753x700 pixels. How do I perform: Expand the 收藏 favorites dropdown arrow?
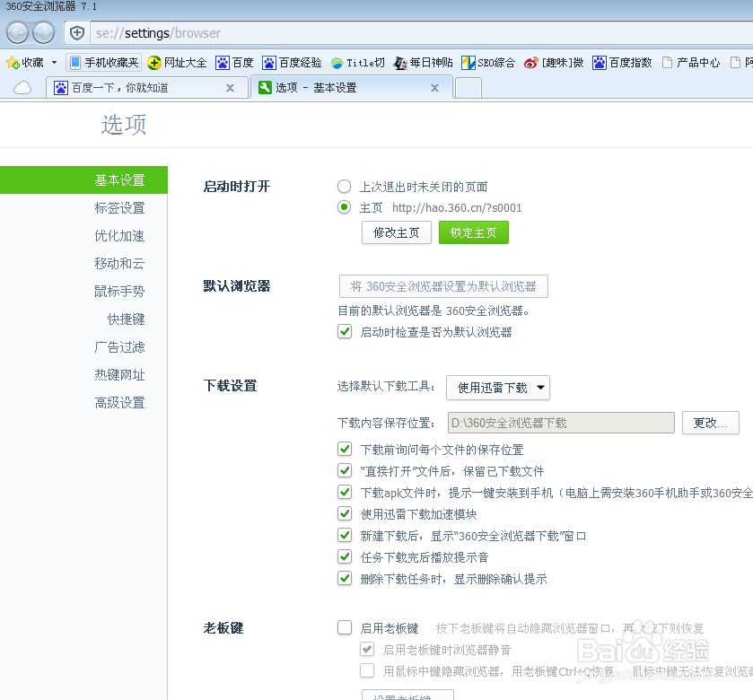click(x=53, y=63)
